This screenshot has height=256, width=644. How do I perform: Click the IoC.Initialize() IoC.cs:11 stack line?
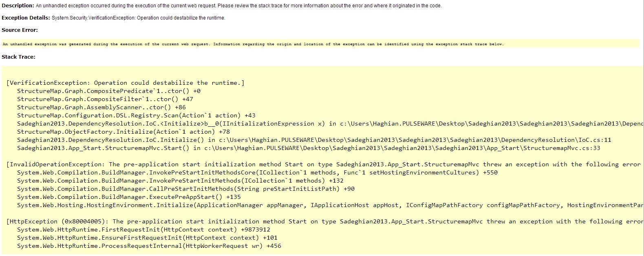coord(314,140)
